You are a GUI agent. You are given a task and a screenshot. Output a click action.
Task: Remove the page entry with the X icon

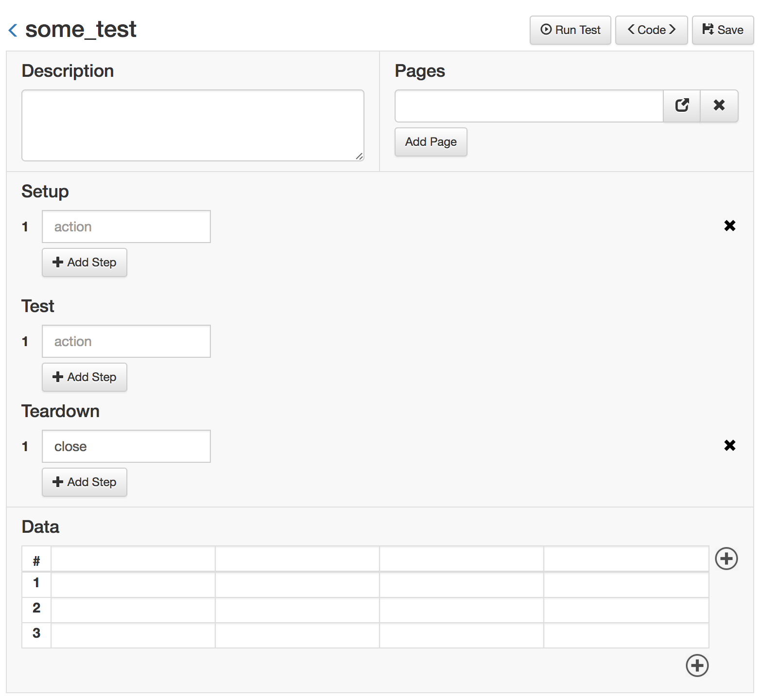[719, 105]
